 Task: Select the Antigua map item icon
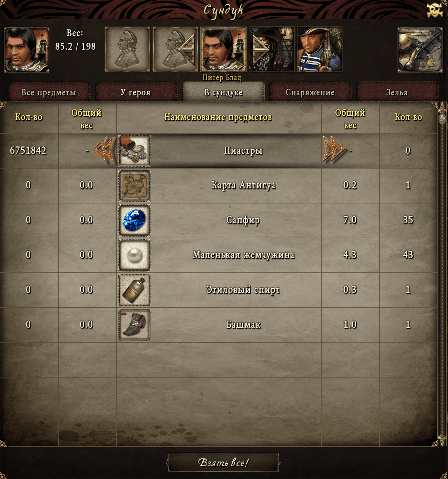[x=135, y=186]
